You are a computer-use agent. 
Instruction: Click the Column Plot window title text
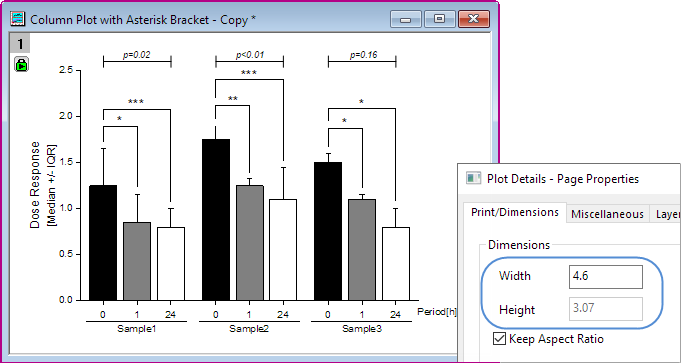143,20
